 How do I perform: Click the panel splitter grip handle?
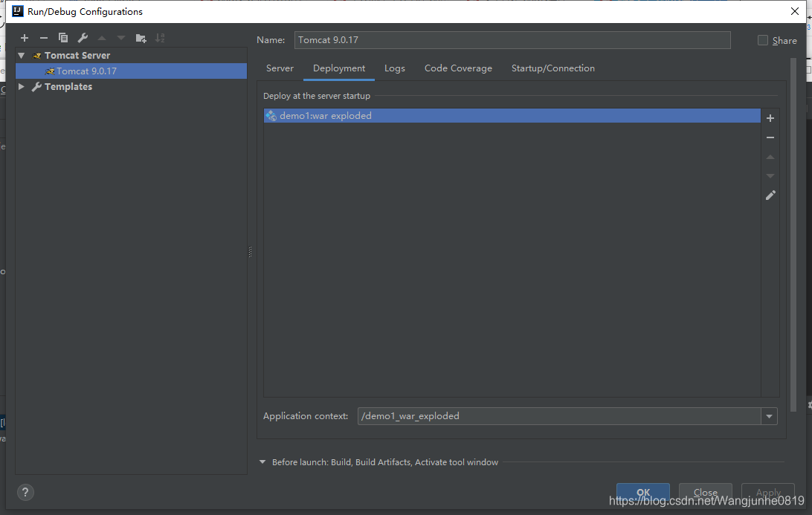point(250,251)
